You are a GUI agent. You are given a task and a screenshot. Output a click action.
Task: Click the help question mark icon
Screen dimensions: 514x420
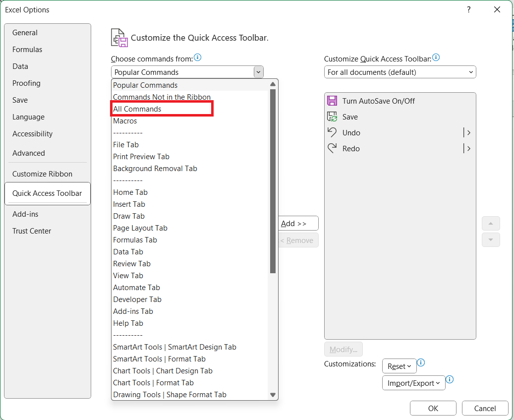[469, 9]
